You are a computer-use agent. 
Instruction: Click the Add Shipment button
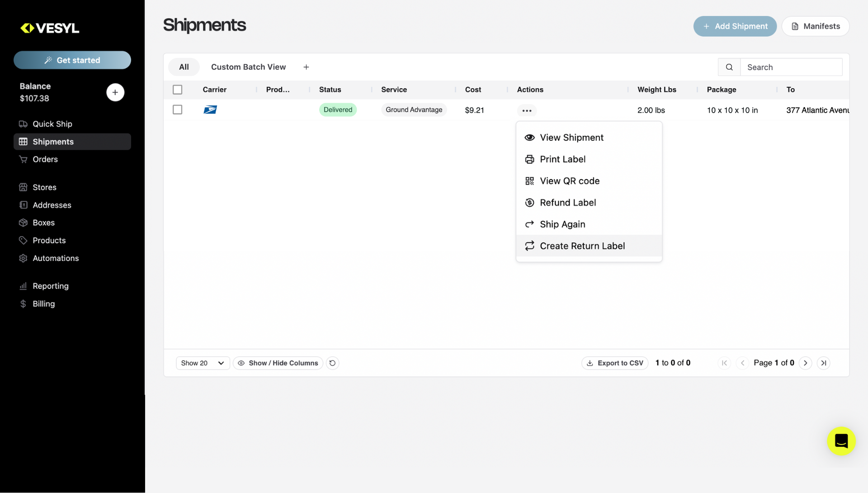click(x=735, y=26)
